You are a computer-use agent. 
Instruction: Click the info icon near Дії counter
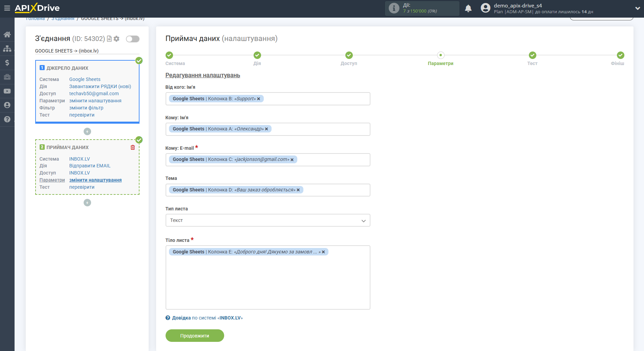click(x=394, y=8)
